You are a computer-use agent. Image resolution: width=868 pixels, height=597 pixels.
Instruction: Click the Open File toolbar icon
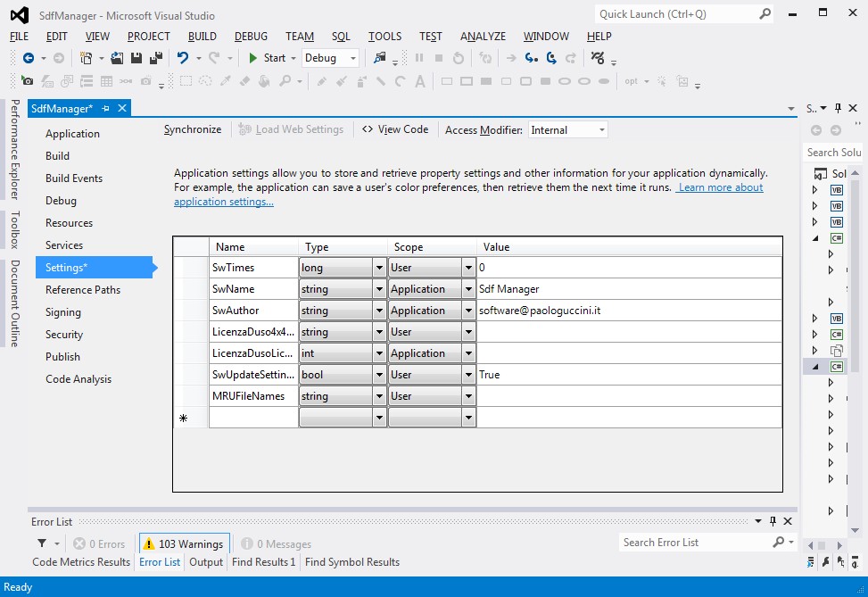(x=117, y=58)
